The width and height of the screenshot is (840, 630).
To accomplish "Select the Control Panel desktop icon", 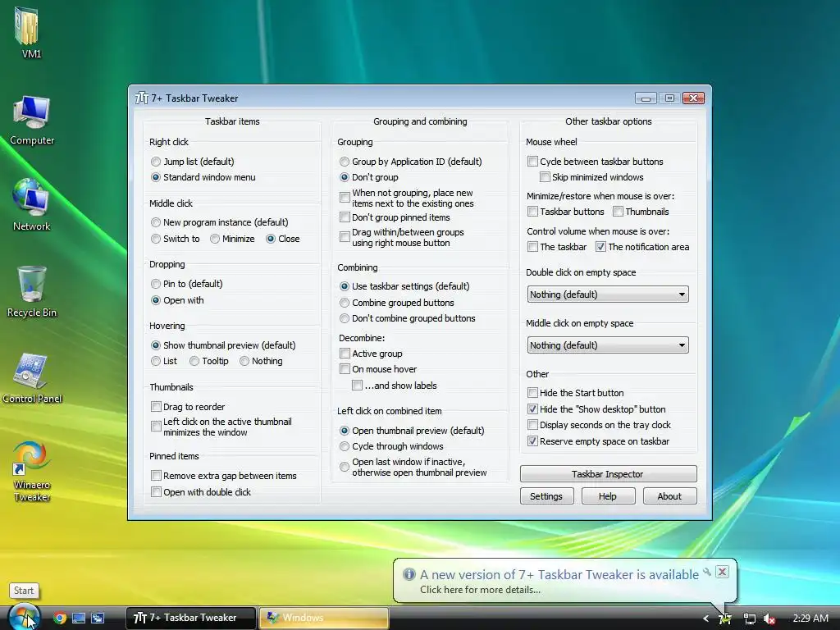I will click(32, 378).
